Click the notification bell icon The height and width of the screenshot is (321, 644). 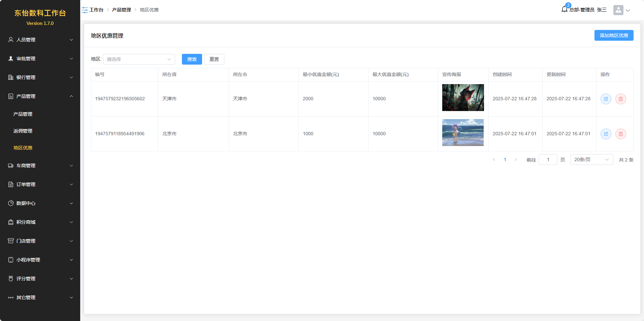(x=565, y=9)
